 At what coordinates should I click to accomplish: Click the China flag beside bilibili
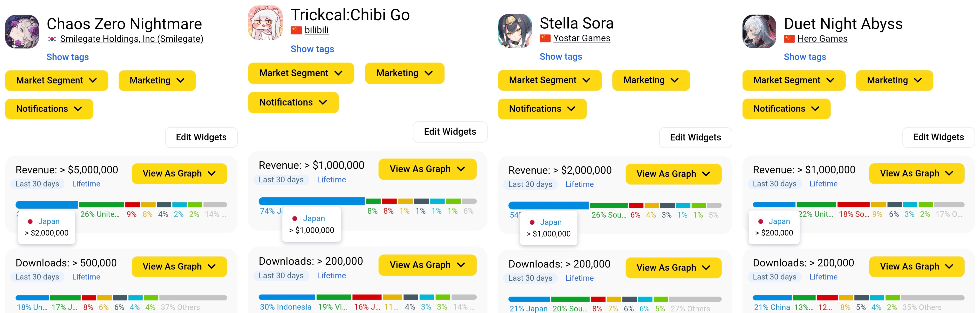click(x=296, y=30)
